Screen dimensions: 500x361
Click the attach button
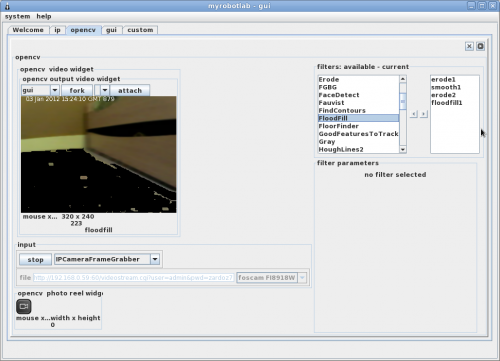tap(130, 90)
